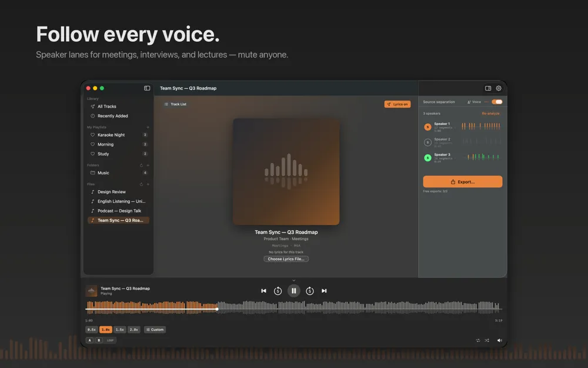Click the Export... button
Image resolution: width=588 pixels, height=368 pixels.
(x=462, y=182)
